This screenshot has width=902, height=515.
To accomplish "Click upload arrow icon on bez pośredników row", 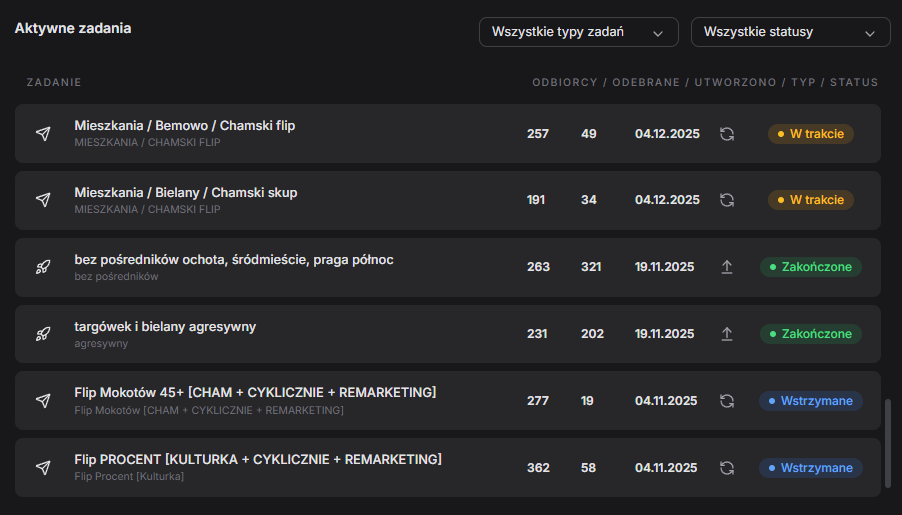I will (x=727, y=267).
